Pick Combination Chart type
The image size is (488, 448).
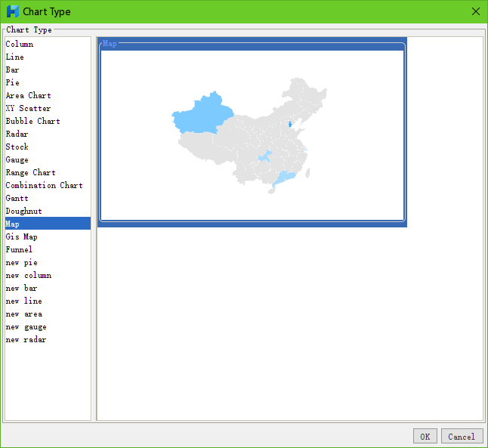[x=48, y=185]
